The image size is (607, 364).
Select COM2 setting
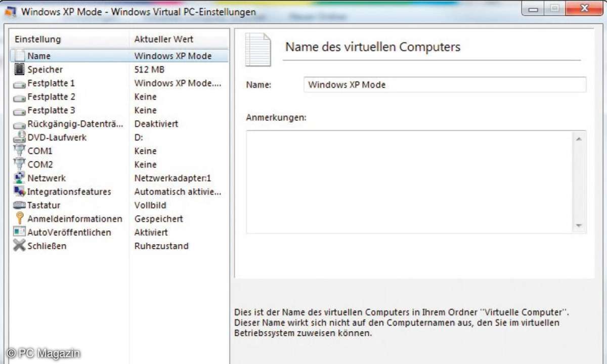(40, 165)
